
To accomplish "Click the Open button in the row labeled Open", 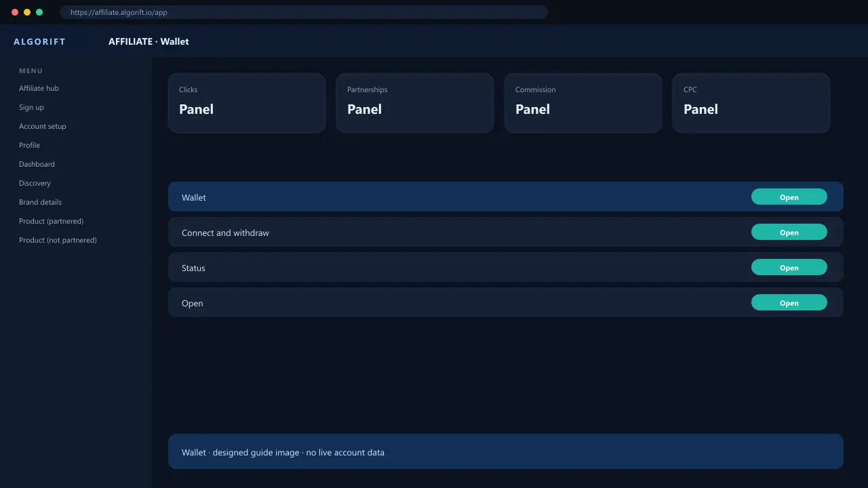I will click(x=789, y=303).
